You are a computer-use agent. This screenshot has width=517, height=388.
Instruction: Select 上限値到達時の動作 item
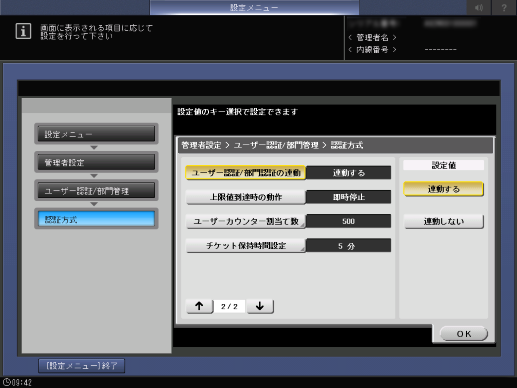pyautogui.click(x=246, y=197)
